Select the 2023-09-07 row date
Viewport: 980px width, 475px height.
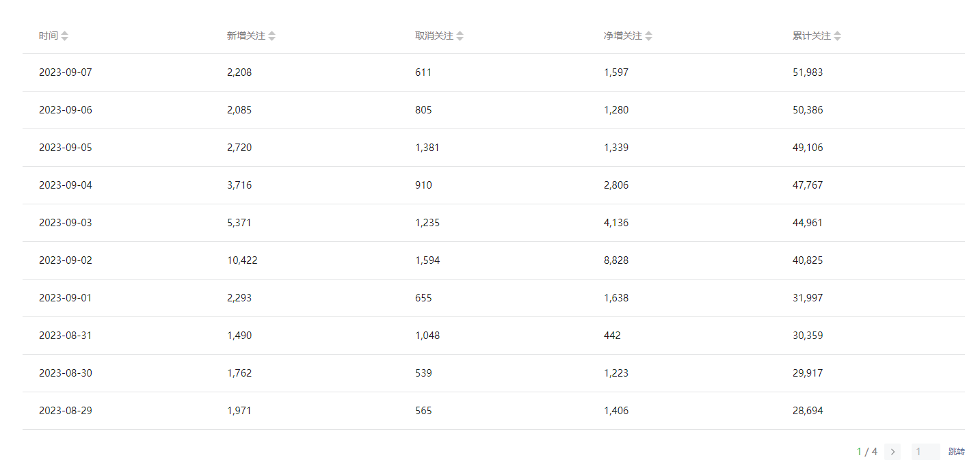[x=66, y=72]
